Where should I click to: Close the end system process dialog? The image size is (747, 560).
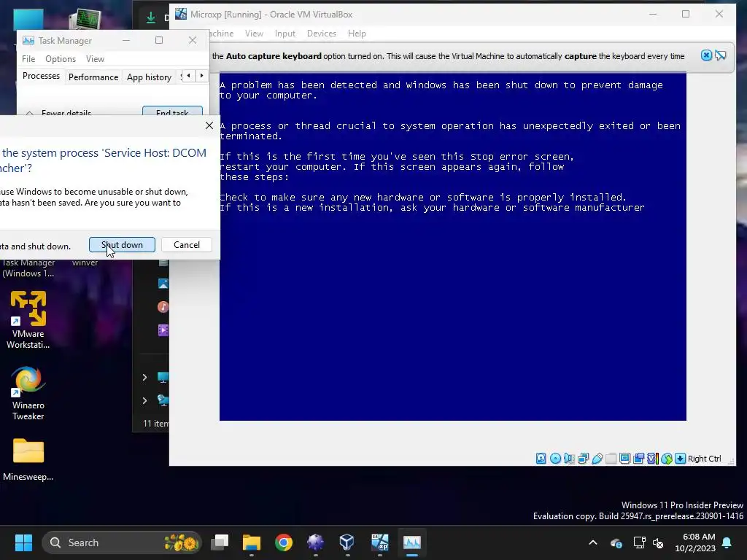click(x=209, y=125)
